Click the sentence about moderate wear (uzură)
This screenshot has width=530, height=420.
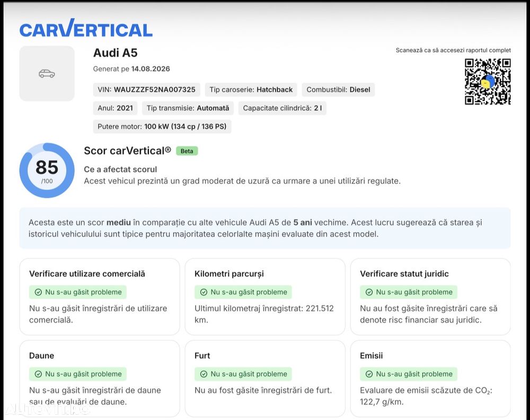[242, 181]
